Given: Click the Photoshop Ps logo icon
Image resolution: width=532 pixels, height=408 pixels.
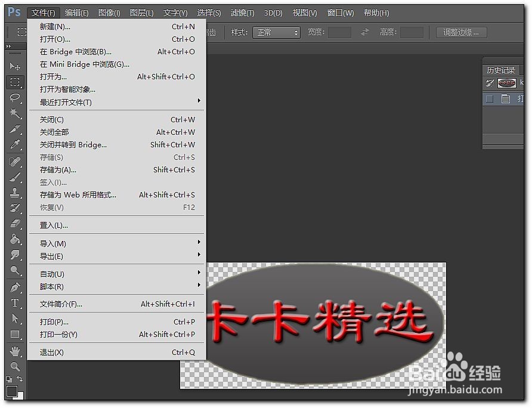Looking at the screenshot, I should (x=14, y=12).
